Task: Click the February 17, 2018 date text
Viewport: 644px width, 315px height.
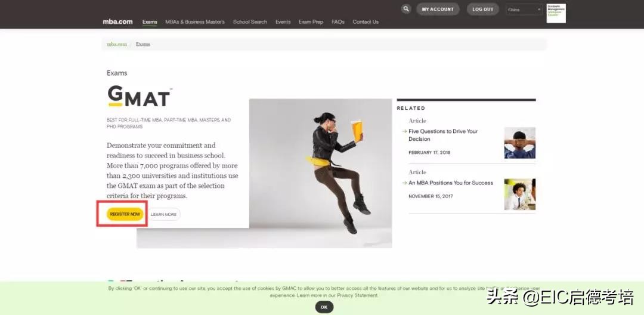Action: pyautogui.click(x=429, y=152)
